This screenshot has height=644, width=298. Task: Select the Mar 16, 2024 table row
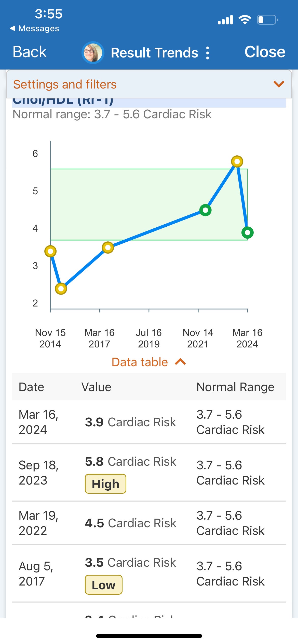click(x=149, y=422)
